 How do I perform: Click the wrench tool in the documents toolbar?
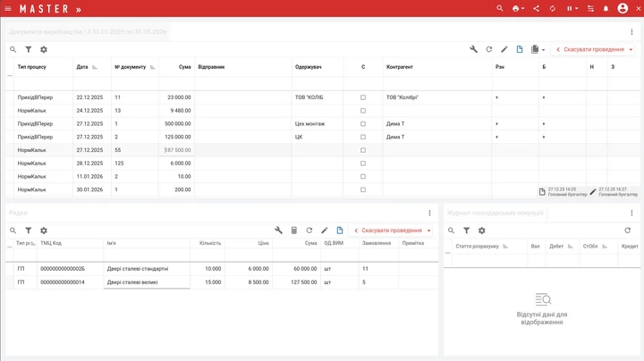coord(473,49)
